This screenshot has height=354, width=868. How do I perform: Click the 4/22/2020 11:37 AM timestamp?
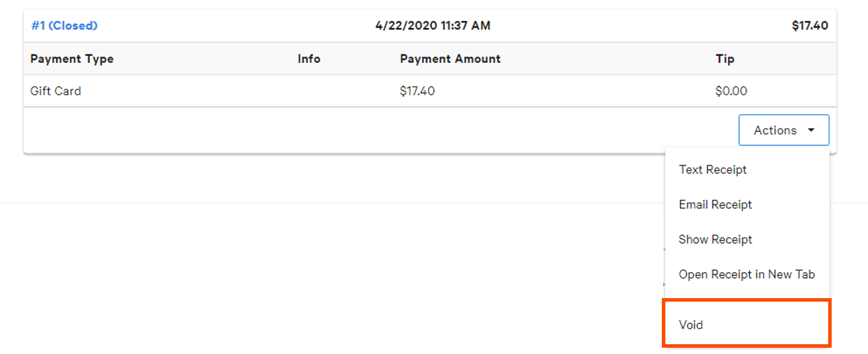click(x=433, y=26)
